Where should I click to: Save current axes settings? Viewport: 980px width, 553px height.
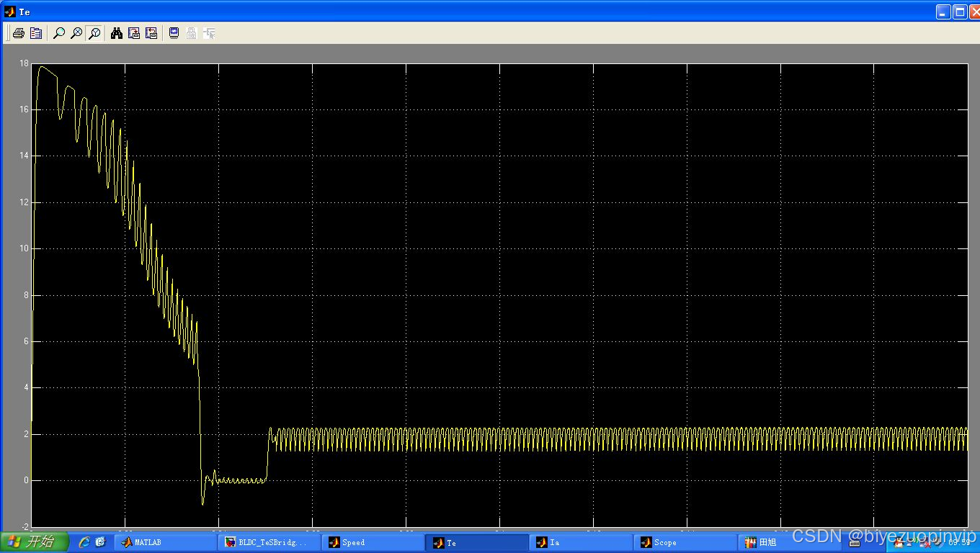(134, 33)
